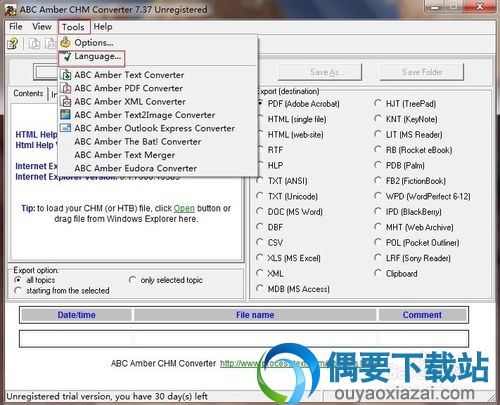Screen dimensions: 500x405
Task: Click the application icon in title bar
Action: coord(10,10)
